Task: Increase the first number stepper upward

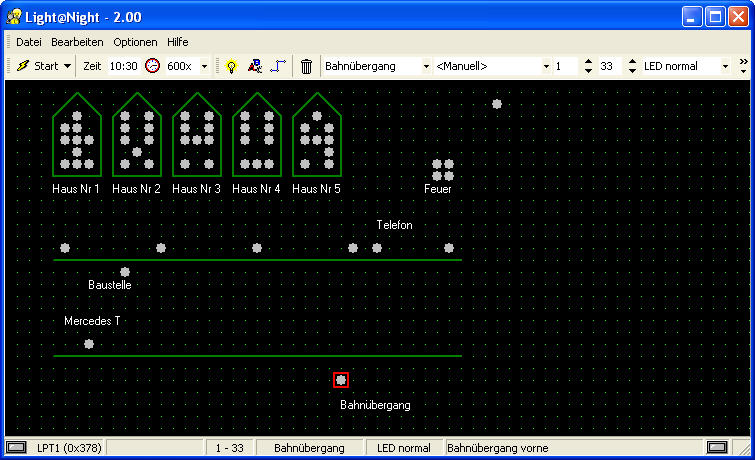Action: [x=588, y=62]
